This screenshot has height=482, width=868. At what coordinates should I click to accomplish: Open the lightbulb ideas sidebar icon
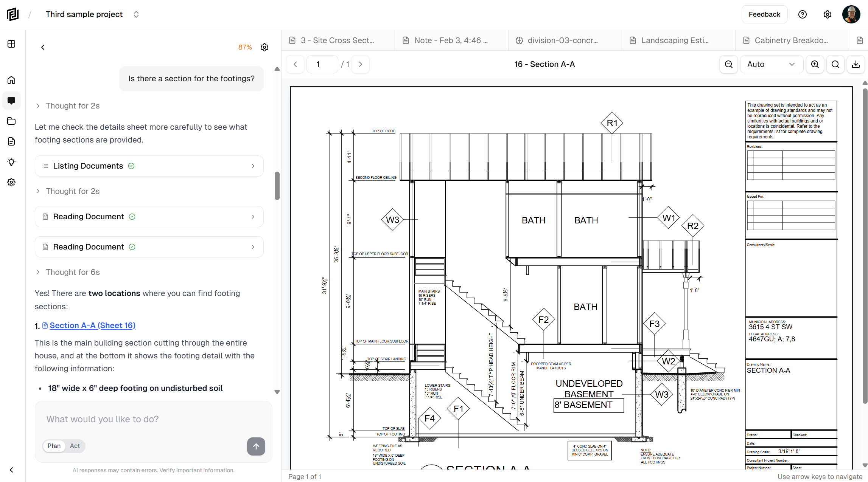coord(11,162)
